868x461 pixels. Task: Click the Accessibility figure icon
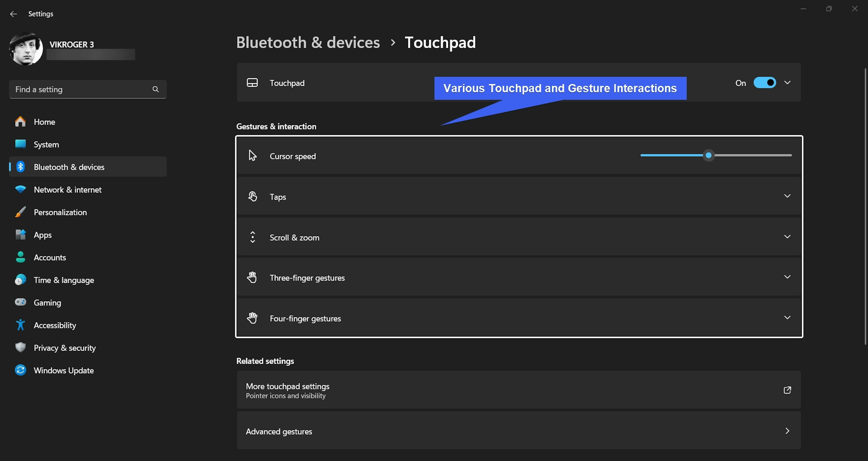click(21, 325)
